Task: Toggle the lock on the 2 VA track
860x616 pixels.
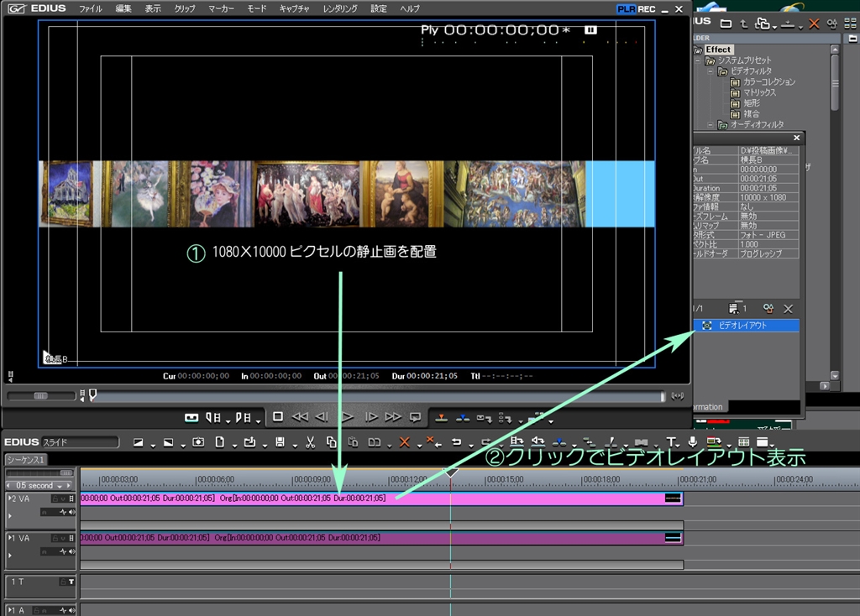Action: (x=55, y=499)
